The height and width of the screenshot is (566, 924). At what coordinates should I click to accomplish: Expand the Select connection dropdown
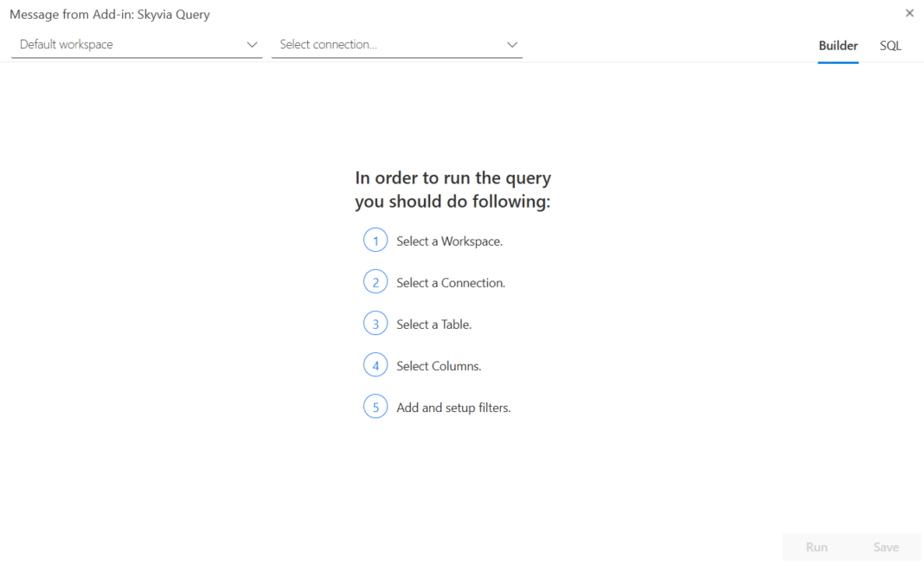[x=396, y=44]
